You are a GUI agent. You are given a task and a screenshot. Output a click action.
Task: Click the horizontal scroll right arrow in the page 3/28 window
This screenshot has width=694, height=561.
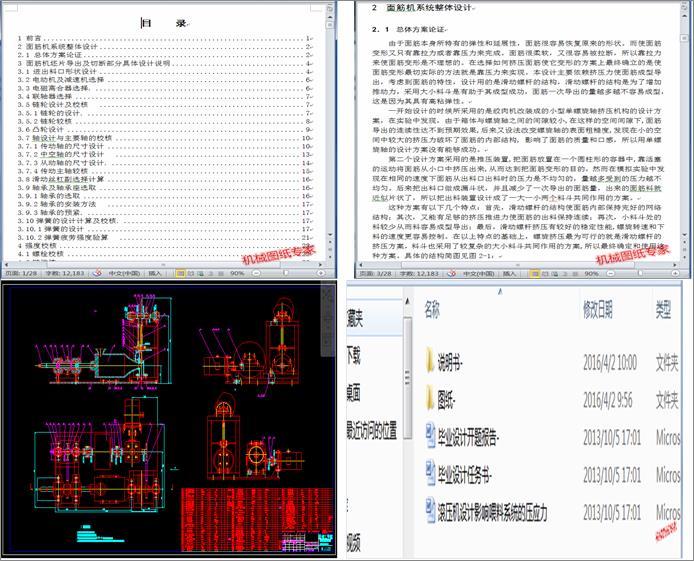tap(676, 265)
